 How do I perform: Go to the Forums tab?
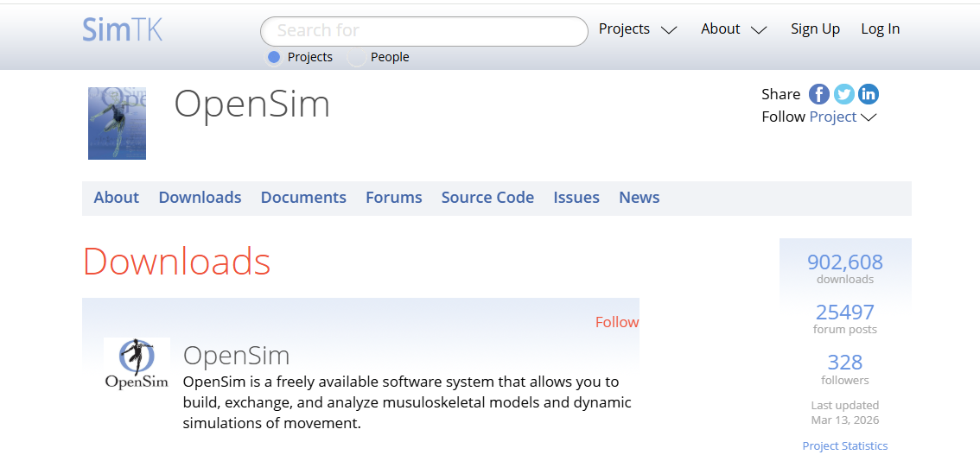coord(394,198)
